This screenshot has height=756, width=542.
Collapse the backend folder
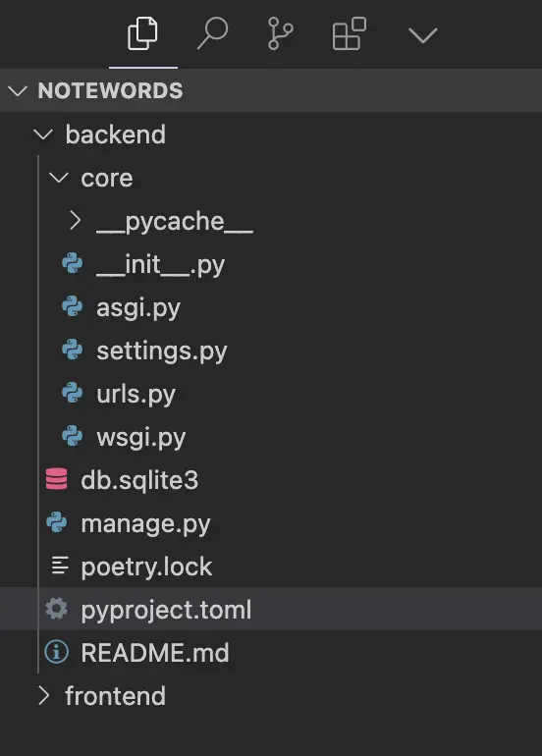(x=43, y=135)
